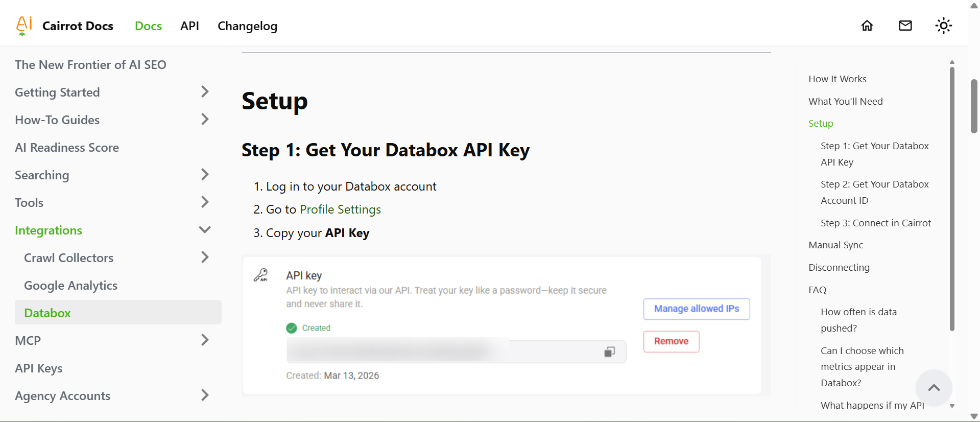Go to Step 2: Get Your Databox Account ID

875,192
